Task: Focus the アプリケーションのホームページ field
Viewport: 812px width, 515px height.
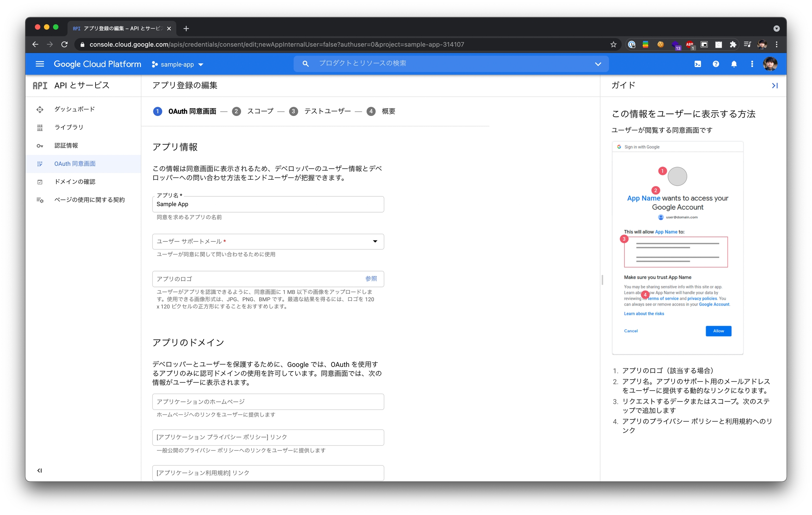Action: [268, 401]
